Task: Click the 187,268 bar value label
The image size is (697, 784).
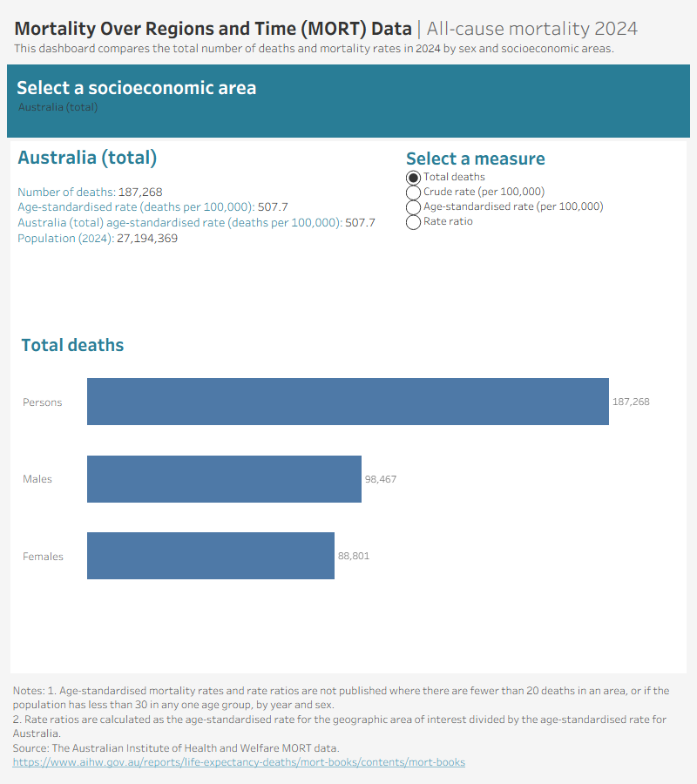Action: tap(631, 402)
